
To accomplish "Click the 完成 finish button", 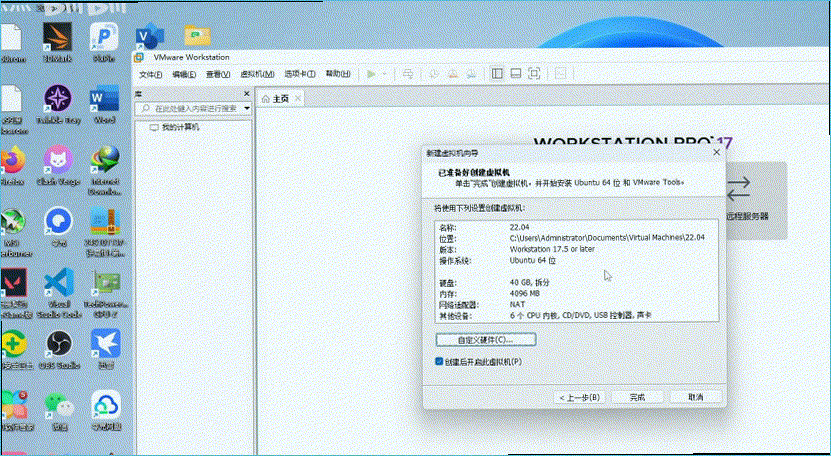I will click(638, 397).
